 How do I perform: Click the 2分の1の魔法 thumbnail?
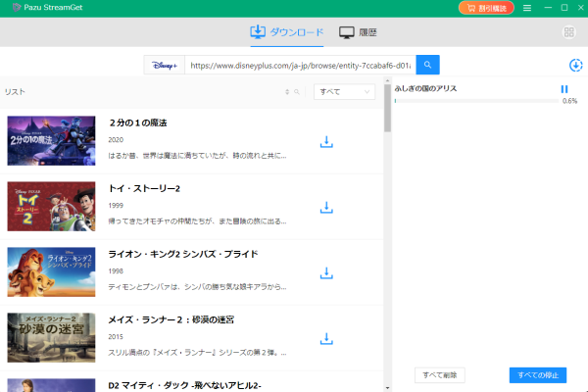[51, 141]
